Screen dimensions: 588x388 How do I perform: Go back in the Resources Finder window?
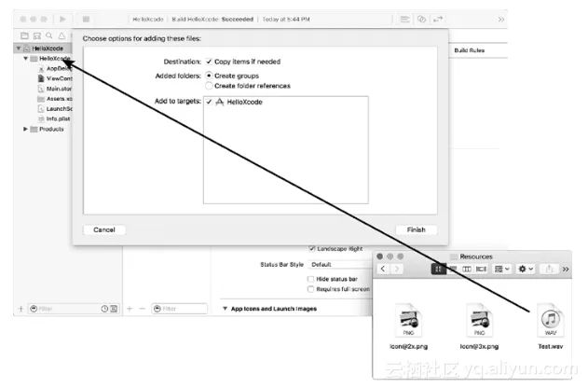tap(383, 269)
